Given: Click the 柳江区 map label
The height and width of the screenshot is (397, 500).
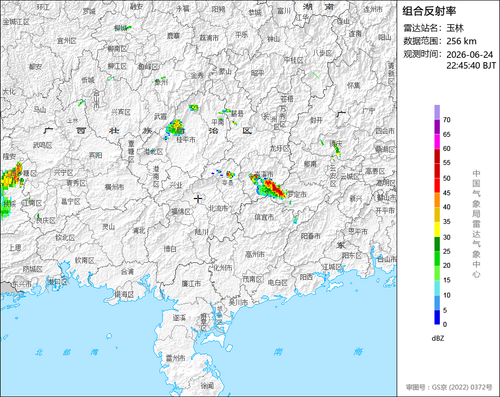Looking at the screenshot, I should 117,66.
